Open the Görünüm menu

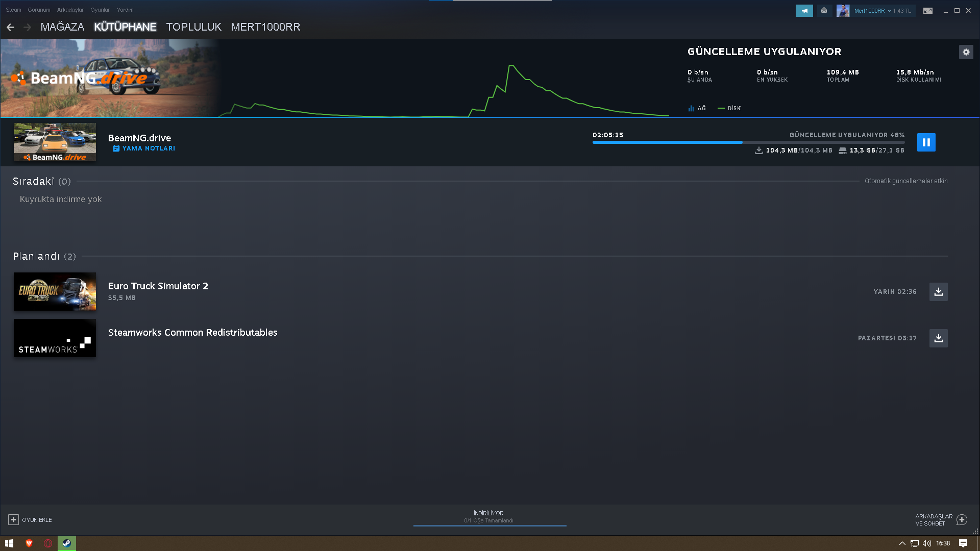pyautogui.click(x=39, y=10)
